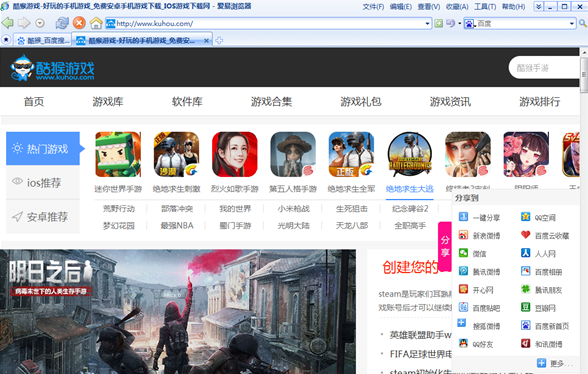Click the orange Stop loading icon
Viewport: 588px width, 374px height.
(79, 23)
